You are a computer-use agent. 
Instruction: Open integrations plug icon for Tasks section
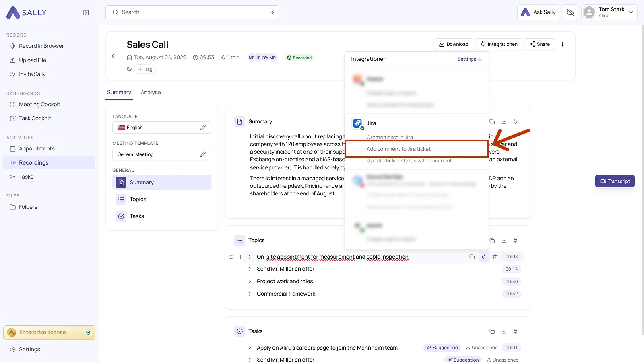tap(516, 331)
